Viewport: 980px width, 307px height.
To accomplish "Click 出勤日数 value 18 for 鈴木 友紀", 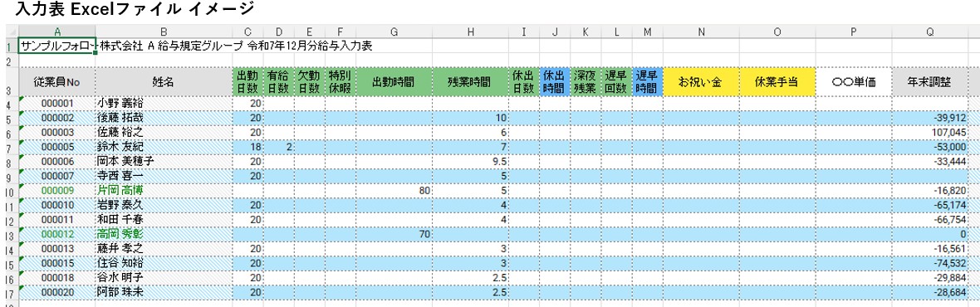I will tap(247, 147).
